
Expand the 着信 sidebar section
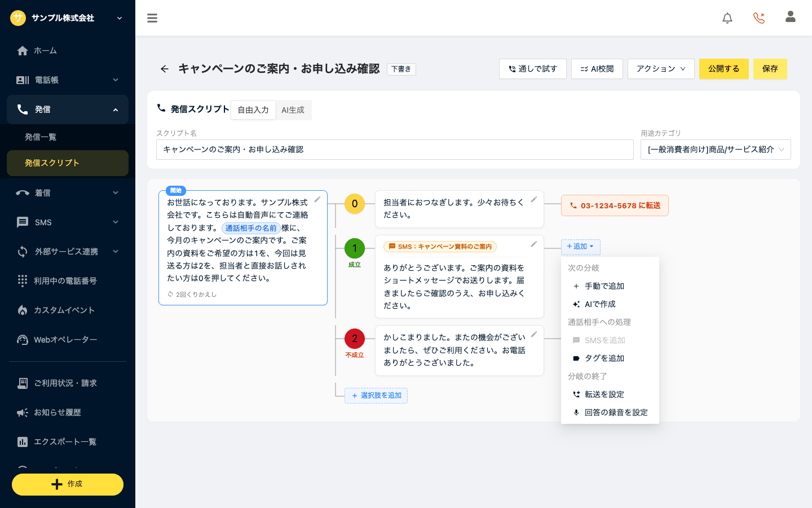68,193
